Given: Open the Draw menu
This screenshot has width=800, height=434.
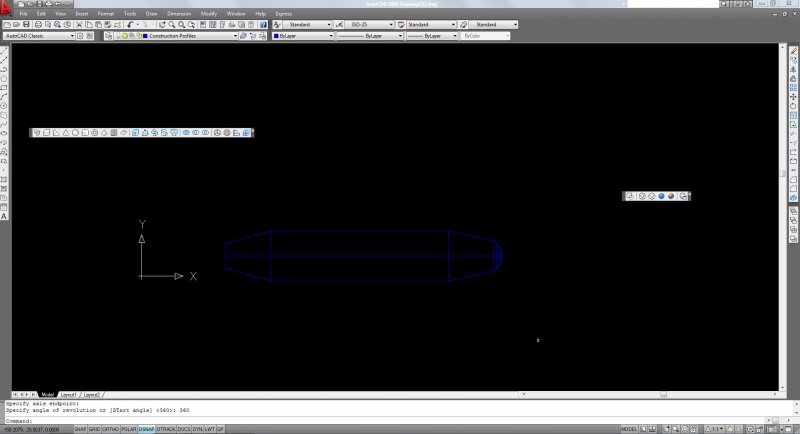Looking at the screenshot, I should click(x=152, y=14).
